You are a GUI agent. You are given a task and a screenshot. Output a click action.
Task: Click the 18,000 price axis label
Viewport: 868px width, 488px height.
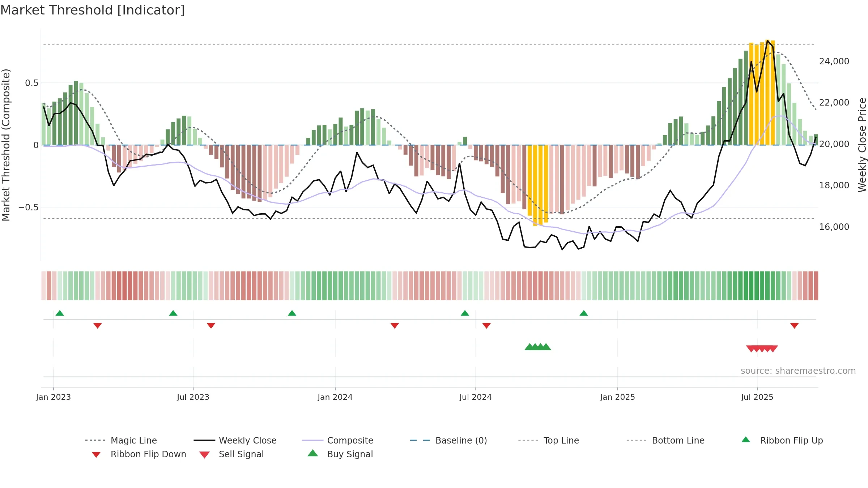pyautogui.click(x=834, y=185)
